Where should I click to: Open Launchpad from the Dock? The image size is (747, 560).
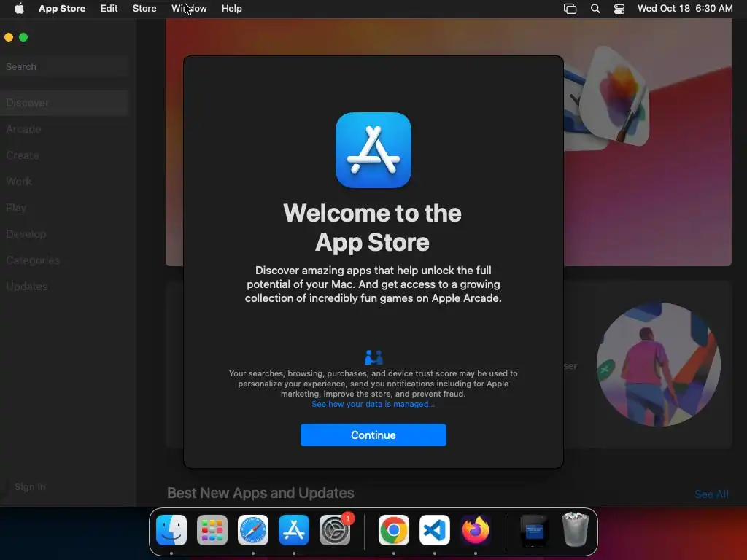[212, 529]
